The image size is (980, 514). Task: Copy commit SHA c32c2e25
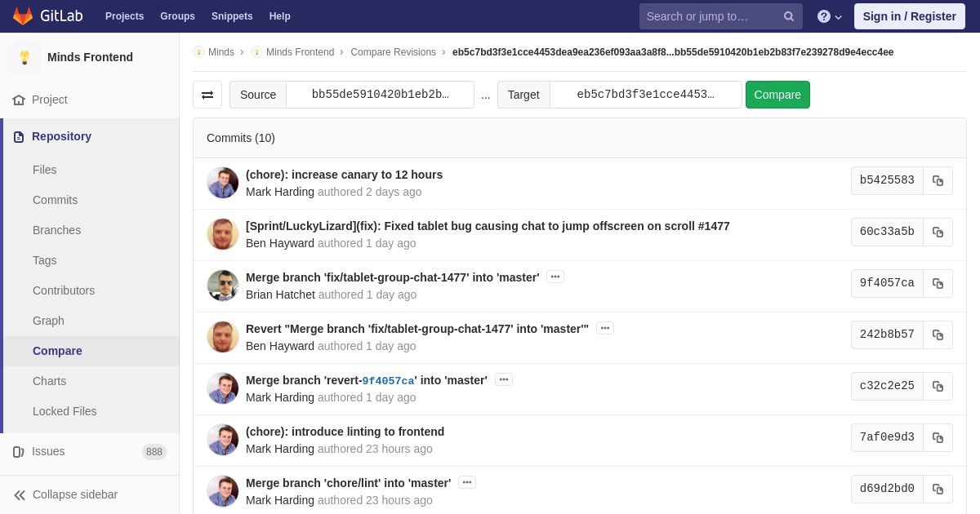point(938,387)
